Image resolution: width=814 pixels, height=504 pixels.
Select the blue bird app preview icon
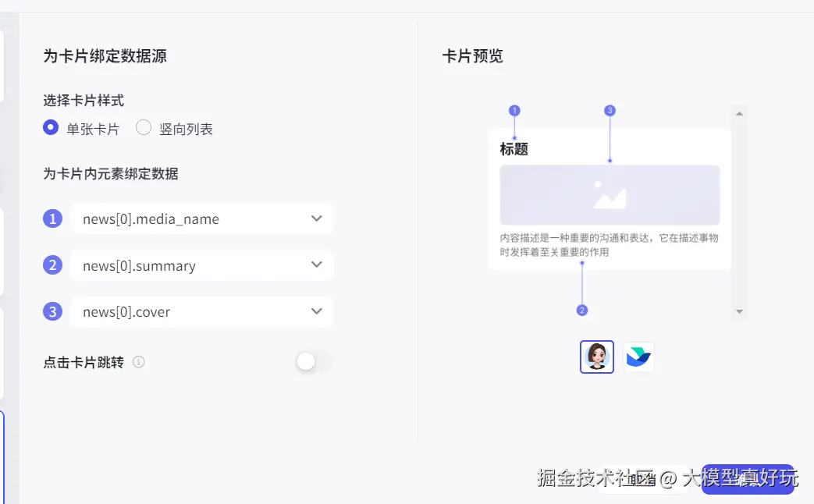pyautogui.click(x=638, y=357)
